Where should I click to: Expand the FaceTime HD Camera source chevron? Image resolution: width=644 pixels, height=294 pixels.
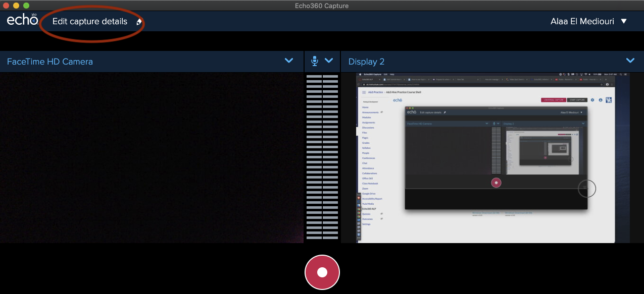289,61
